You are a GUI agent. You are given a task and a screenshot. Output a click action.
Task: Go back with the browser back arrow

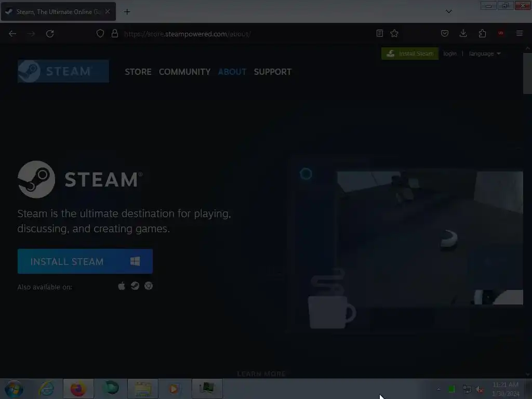12,34
